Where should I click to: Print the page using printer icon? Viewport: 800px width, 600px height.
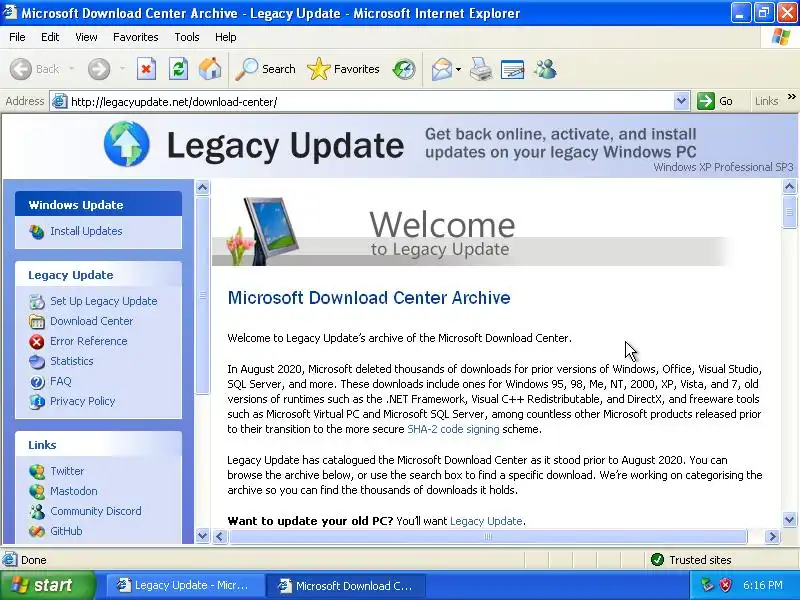tap(481, 69)
